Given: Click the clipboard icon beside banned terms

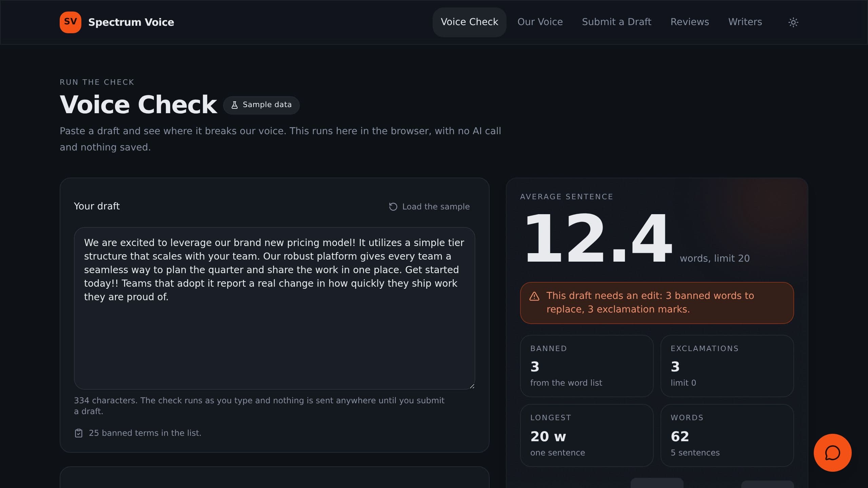Looking at the screenshot, I should pyautogui.click(x=78, y=433).
